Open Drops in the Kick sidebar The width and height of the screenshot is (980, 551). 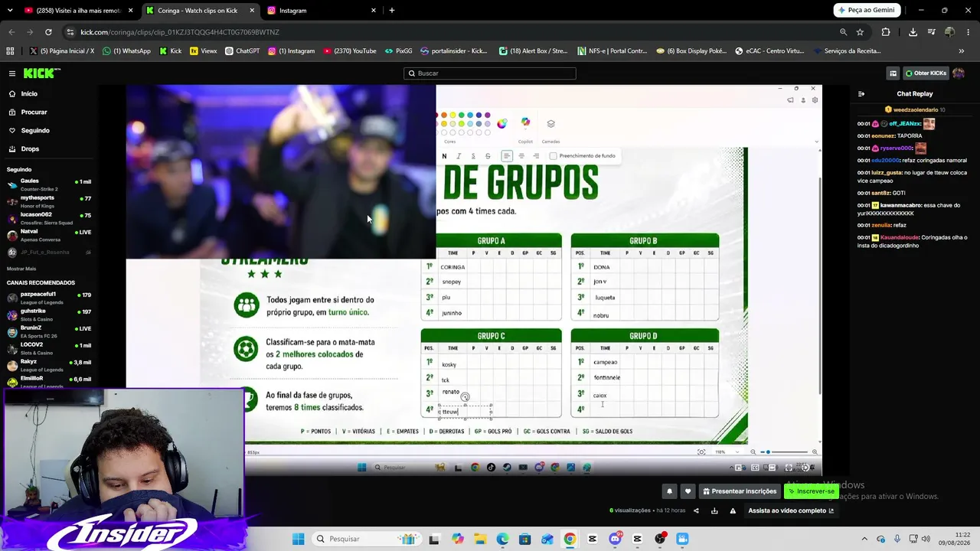click(23, 148)
